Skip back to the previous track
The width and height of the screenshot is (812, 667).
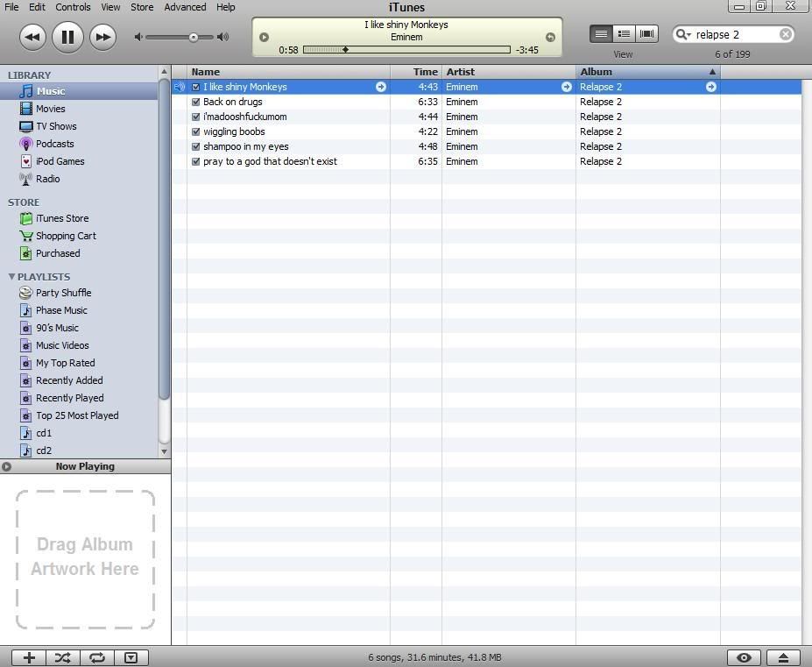32,37
